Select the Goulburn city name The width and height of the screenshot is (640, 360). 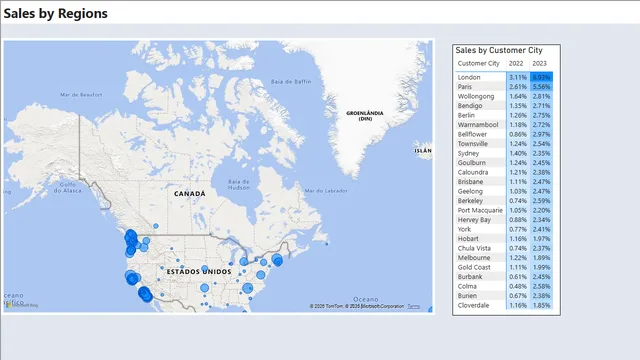pyautogui.click(x=471, y=162)
